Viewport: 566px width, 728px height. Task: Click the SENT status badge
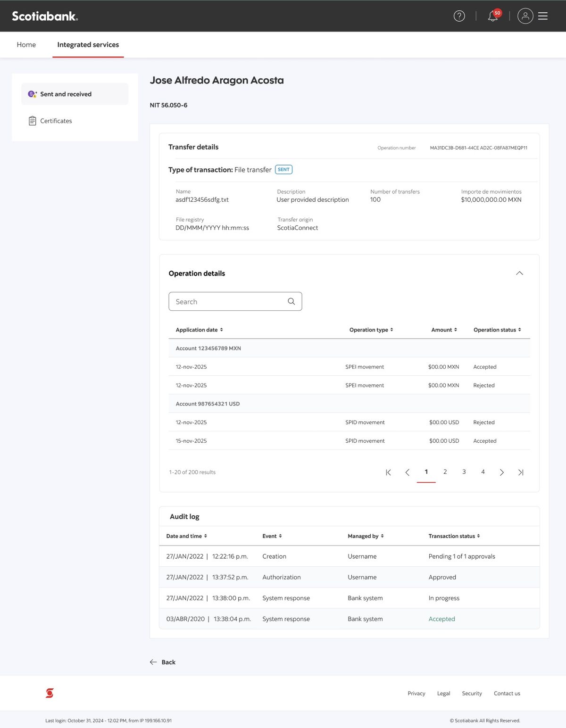(284, 170)
